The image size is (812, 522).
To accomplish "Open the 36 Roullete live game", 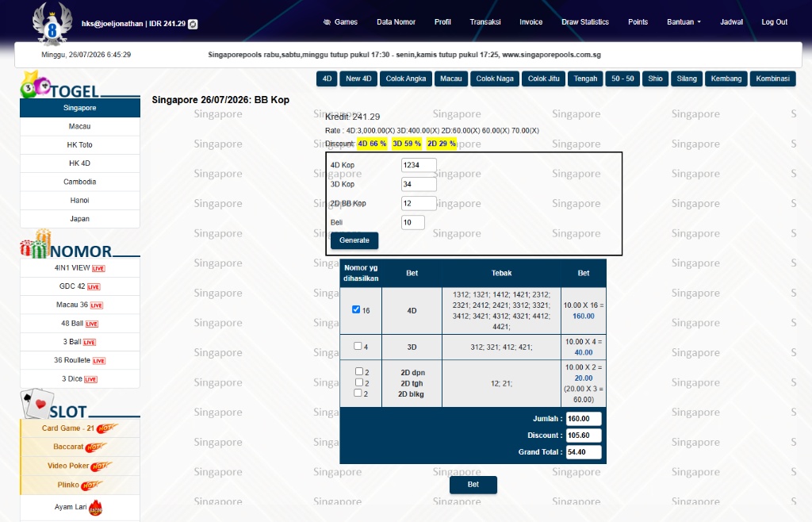I will tap(80, 360).
